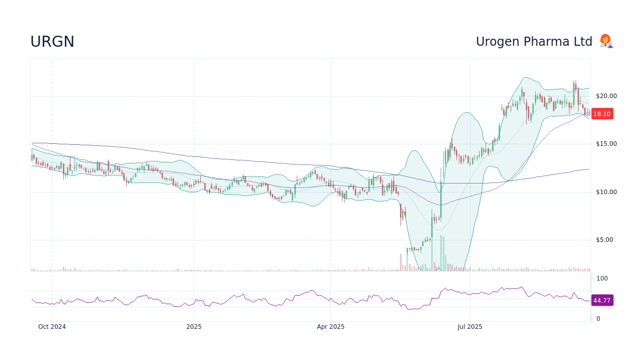644x362 pixels.
Task: Click the RSI scale 100 label
Action: pyautogui.click(x=602, y=279)
